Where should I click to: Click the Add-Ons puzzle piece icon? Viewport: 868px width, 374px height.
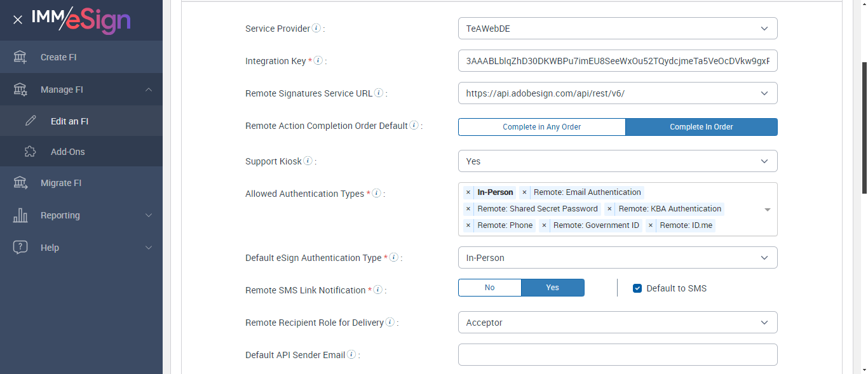click(x=30, y=152)
